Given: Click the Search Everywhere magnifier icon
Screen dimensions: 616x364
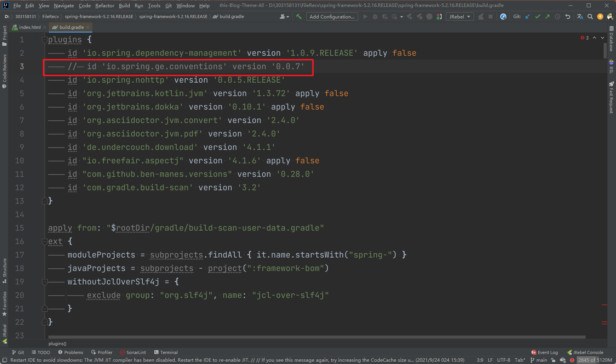Looking at the screenshot, I should [x=590, y=17].
